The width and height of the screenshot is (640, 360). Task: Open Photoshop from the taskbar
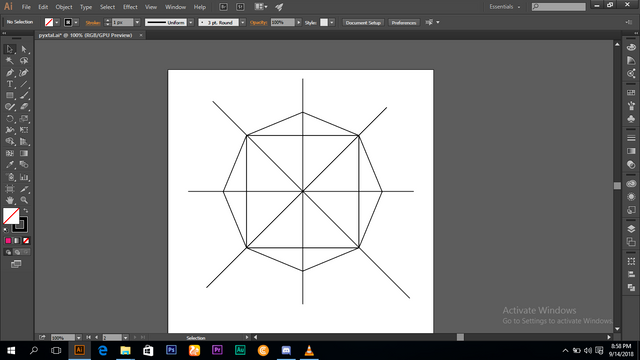(171, 350)
